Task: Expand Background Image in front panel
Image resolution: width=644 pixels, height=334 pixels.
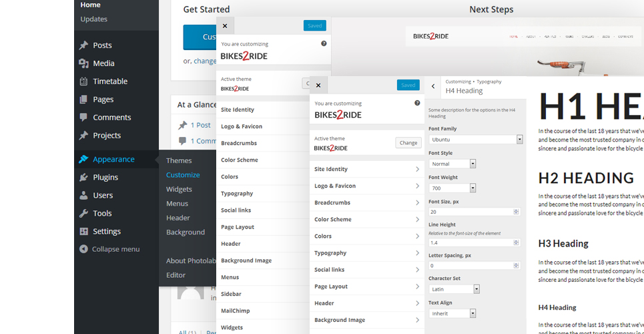Action: [367, 320]
